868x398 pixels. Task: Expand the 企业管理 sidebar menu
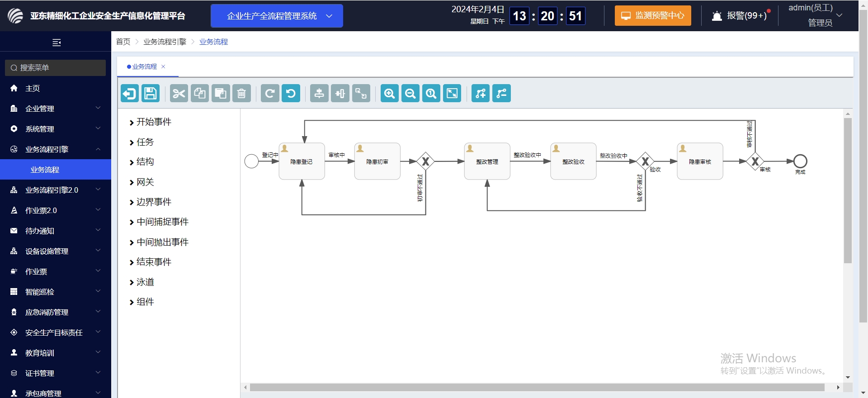click(x=56, y=109)
